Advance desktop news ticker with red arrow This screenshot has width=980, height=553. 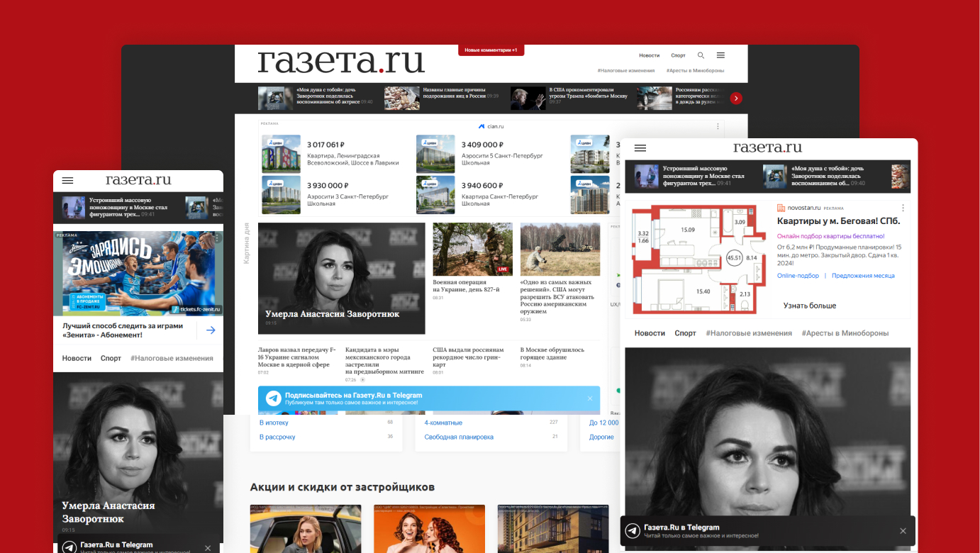tap(736, 98)
